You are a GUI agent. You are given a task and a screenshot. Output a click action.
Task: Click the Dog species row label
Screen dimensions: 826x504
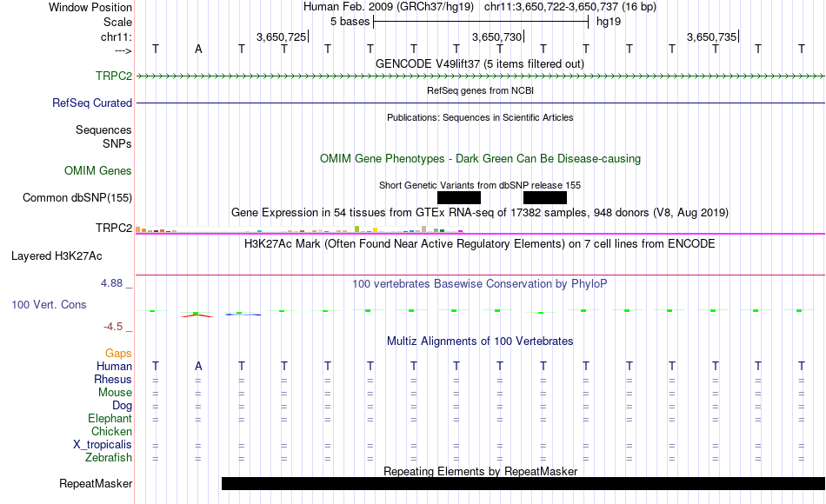122,406
